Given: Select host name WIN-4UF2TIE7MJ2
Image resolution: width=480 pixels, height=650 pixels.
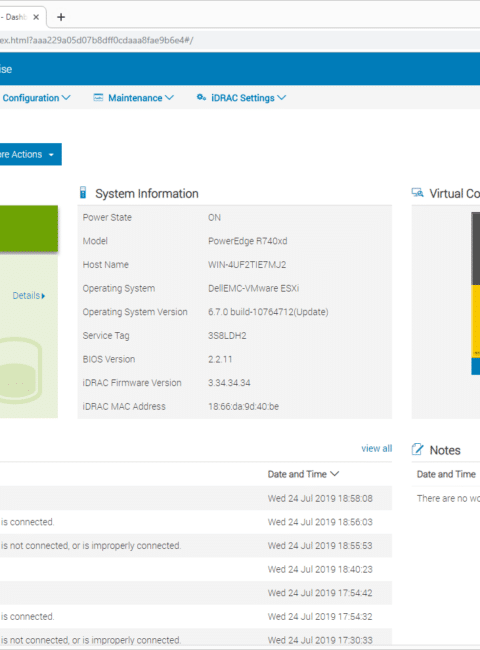Looking at the screenshot, I should [247, 265].
